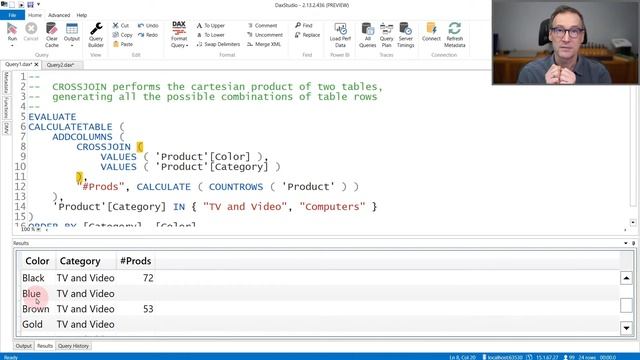Select the Black color cell
The image size is (640, 360).
(x=33, y=278)
